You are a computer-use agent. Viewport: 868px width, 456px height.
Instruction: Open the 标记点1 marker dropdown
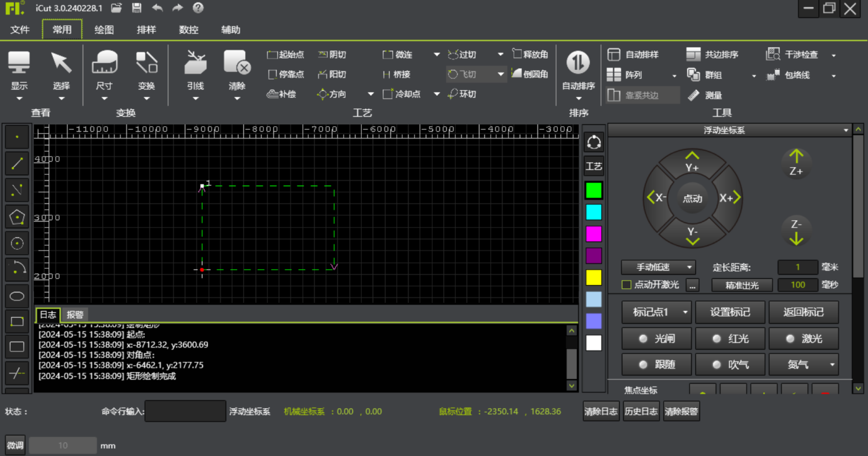tap(656, 312)
